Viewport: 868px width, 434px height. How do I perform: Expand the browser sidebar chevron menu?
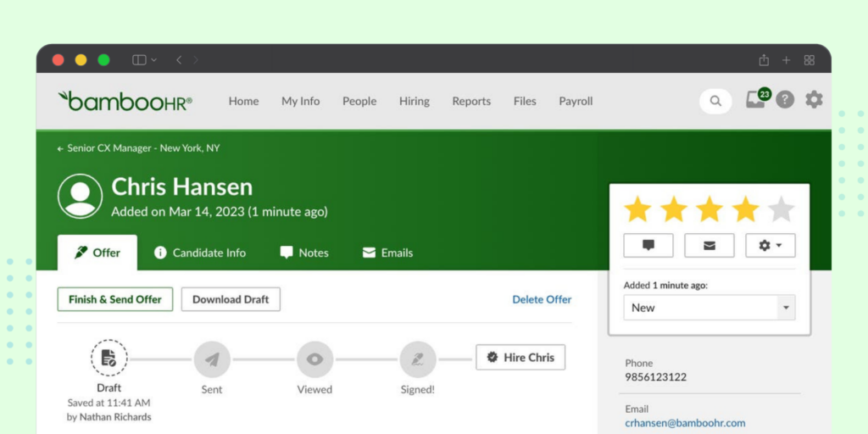pyautogui.click(x=153, y=60)
